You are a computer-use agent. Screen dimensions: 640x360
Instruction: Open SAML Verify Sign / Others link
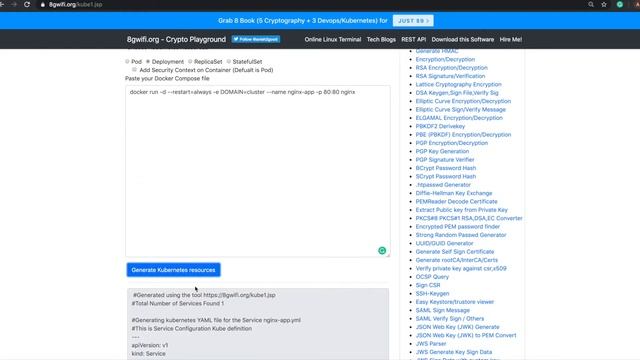(x=449, y=319)
